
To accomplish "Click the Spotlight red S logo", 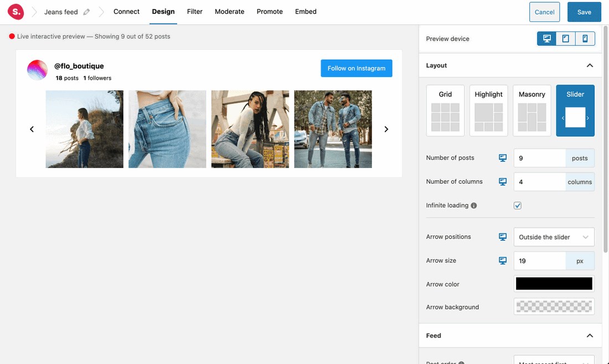I will coord(16,12).
